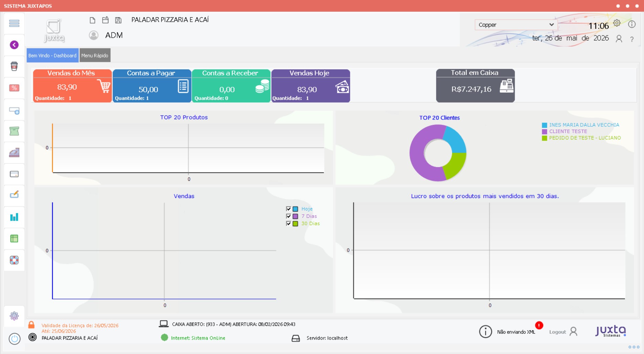Screen dimensions: 644x354
Task: Open the bar chart reports icon
Action: click(x=14, y=217)
